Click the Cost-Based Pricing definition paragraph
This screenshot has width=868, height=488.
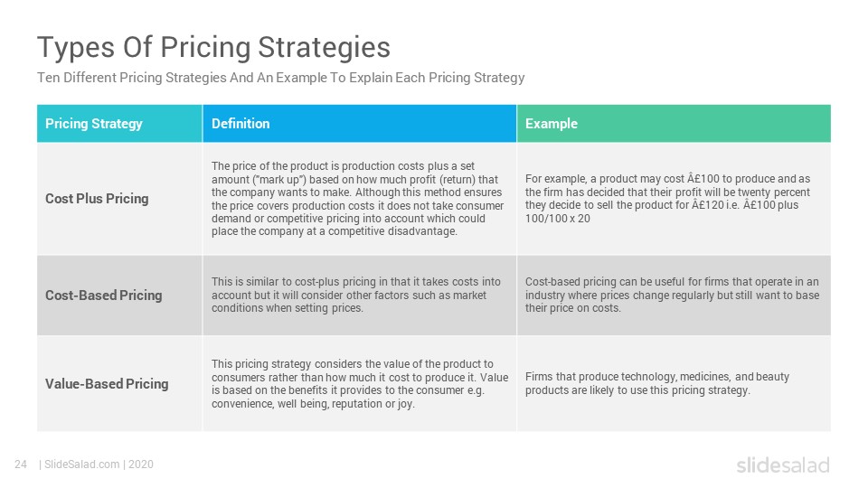(x=356, y=295)
